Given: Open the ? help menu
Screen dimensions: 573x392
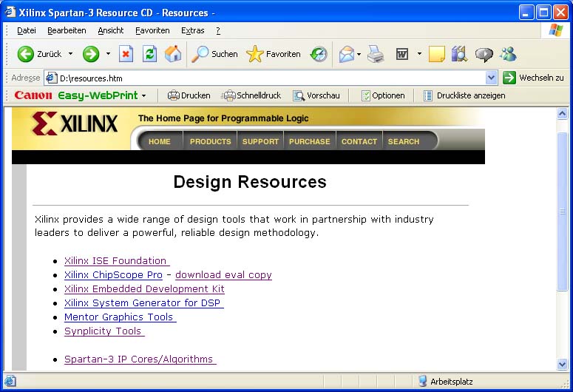Looking at the screenshot, I should [x=218, y=31].
